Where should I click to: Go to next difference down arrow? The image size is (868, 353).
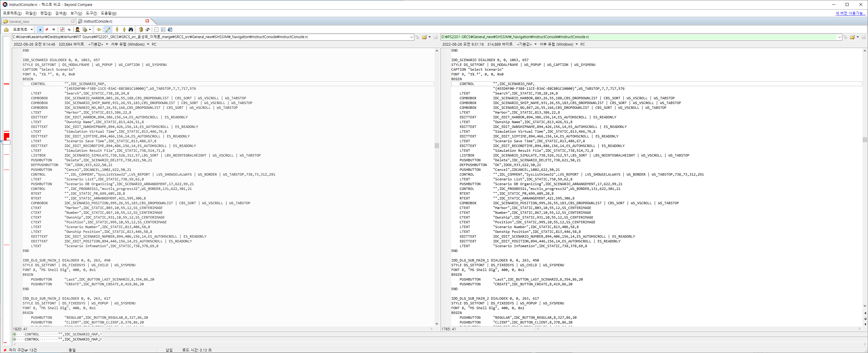(x=117, y=30)
